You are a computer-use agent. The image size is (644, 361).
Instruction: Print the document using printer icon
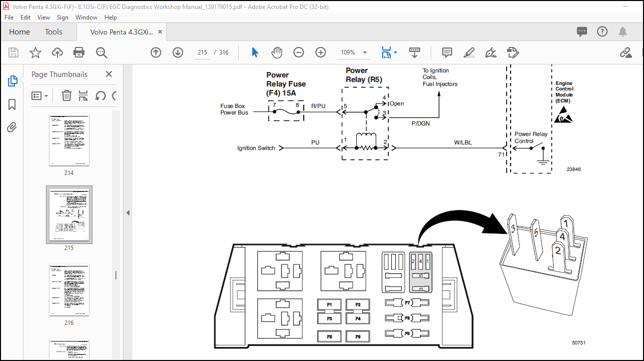(x=79, y=52)
